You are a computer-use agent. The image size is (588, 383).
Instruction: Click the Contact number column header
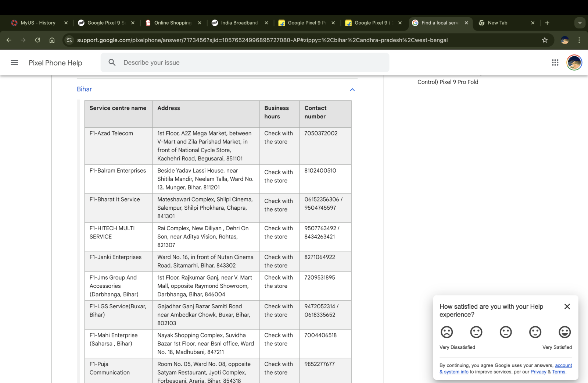pyautogui.click(x=325, y=114)
